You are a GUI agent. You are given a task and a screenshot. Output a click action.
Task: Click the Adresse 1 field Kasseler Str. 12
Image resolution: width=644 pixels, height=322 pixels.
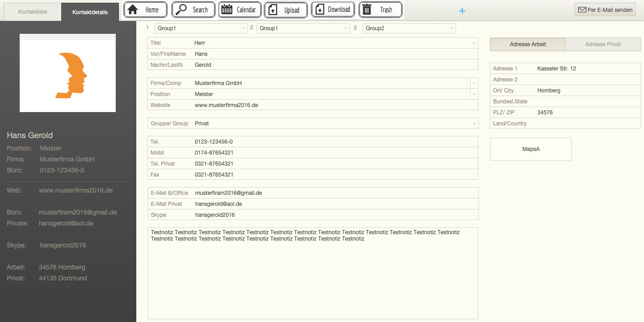(565, 69)
